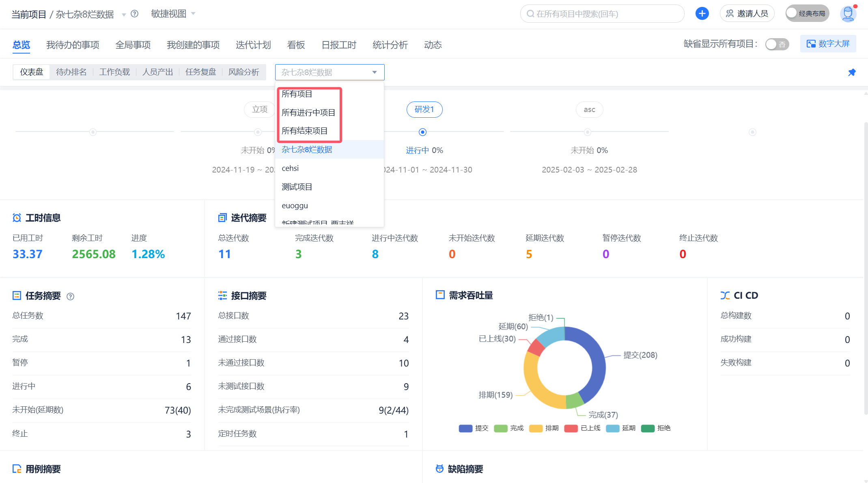This screenshot has height=483, width=868.
Task: Click the 邀请人员 button
Action: (x=747, y=13)
